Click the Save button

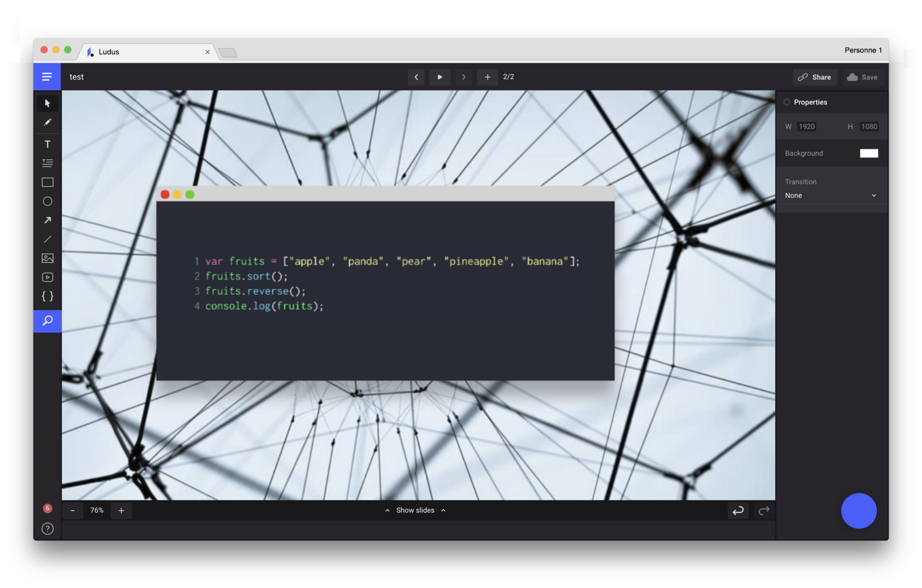[863, 76]
